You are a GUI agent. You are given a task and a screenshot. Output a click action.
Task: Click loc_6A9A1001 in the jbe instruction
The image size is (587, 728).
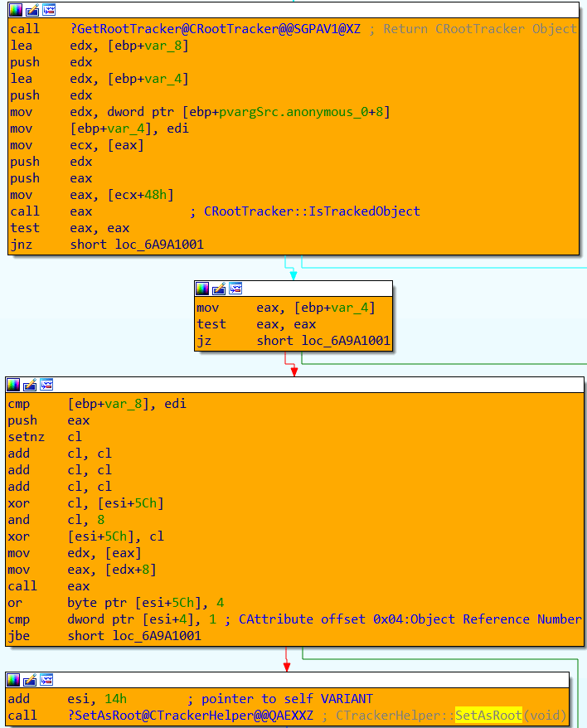point(158,636)
